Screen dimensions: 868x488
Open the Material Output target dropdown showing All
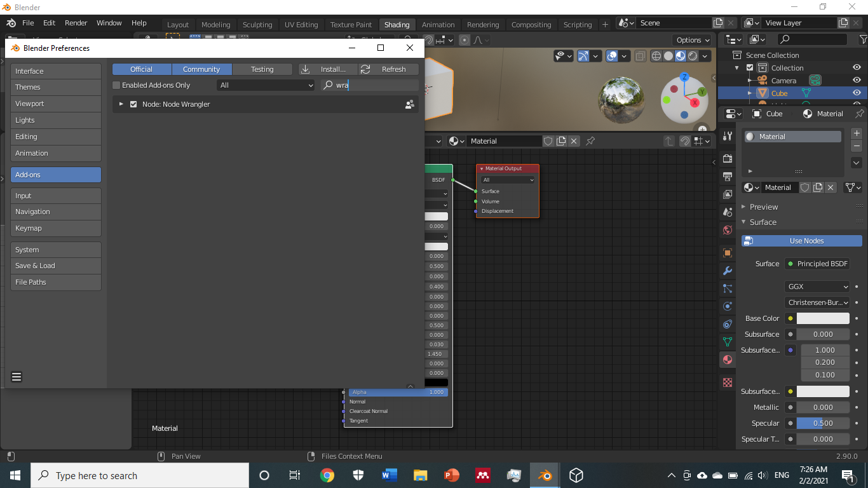click(x=508, y=180)
